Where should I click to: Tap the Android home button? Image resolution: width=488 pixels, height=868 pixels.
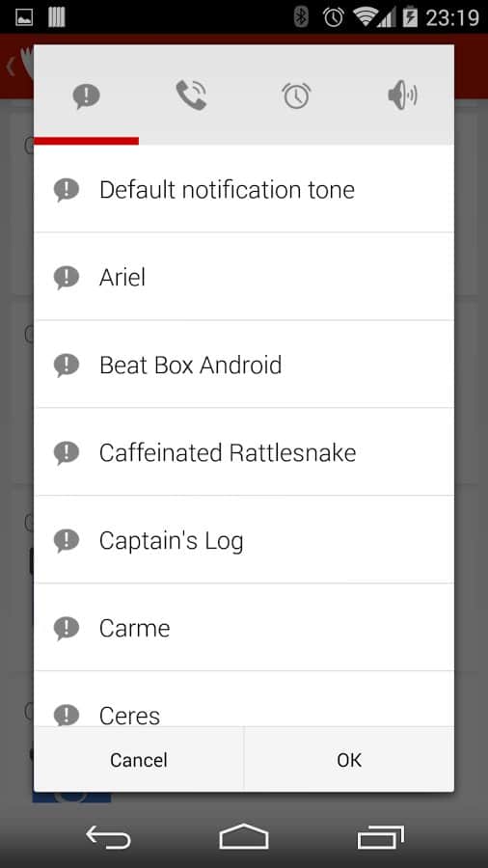click(244, 836)
